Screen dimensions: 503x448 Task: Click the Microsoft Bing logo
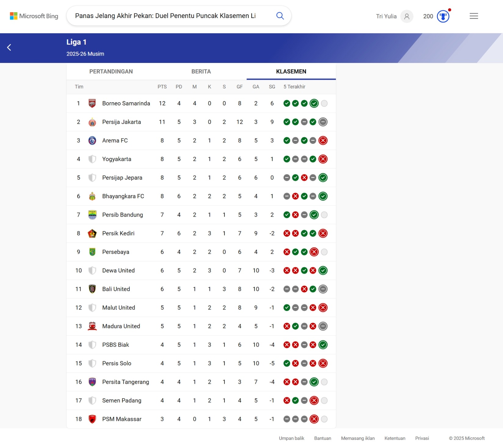pyautogui.click(x=34, y=16)
